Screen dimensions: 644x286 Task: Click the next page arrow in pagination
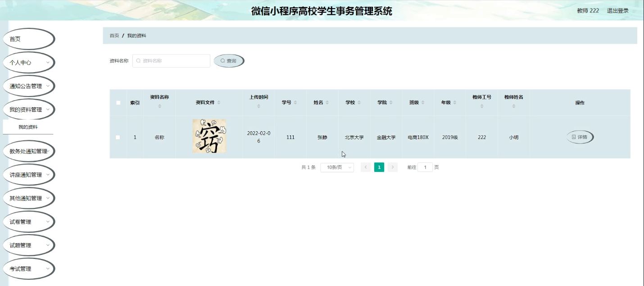click(393, 167)
